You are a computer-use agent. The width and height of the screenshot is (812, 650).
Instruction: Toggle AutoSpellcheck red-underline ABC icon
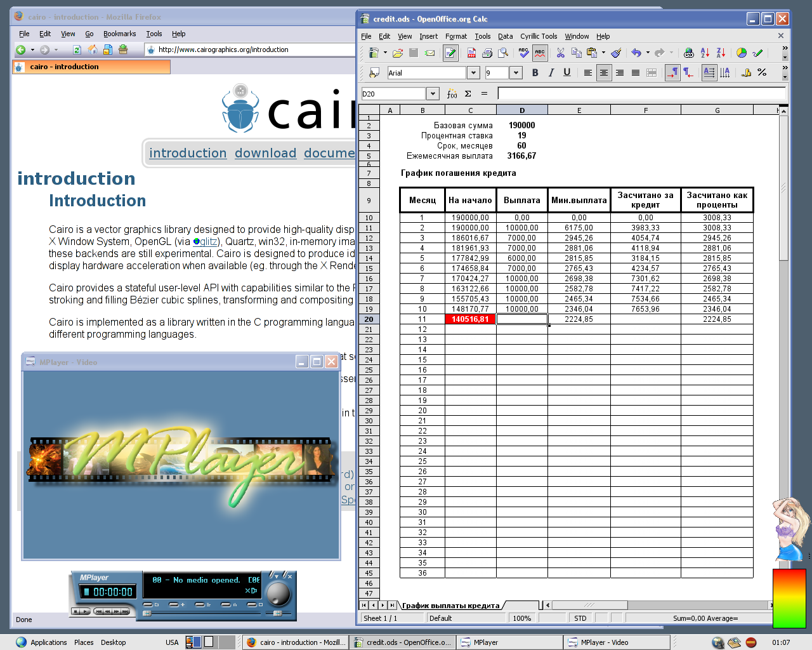coord(540,53)
